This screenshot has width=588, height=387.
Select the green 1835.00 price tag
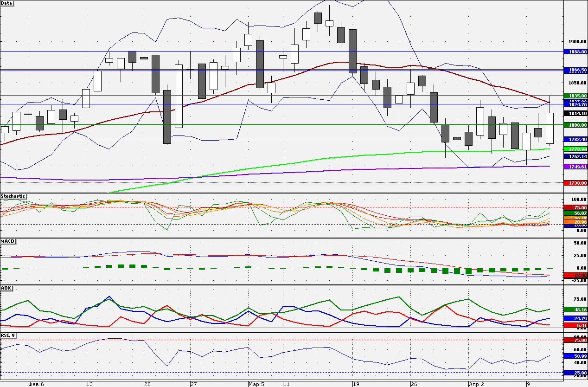[x=575, y=96]
